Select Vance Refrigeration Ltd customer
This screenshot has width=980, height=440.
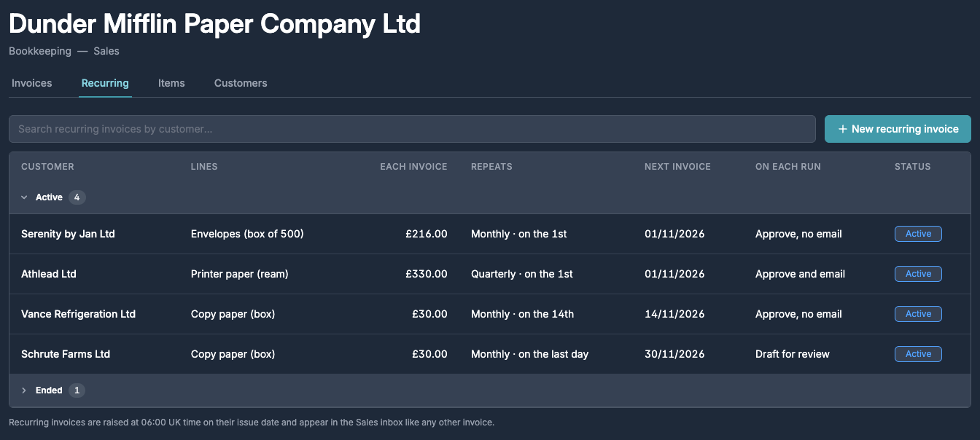[x=79, y=314]
